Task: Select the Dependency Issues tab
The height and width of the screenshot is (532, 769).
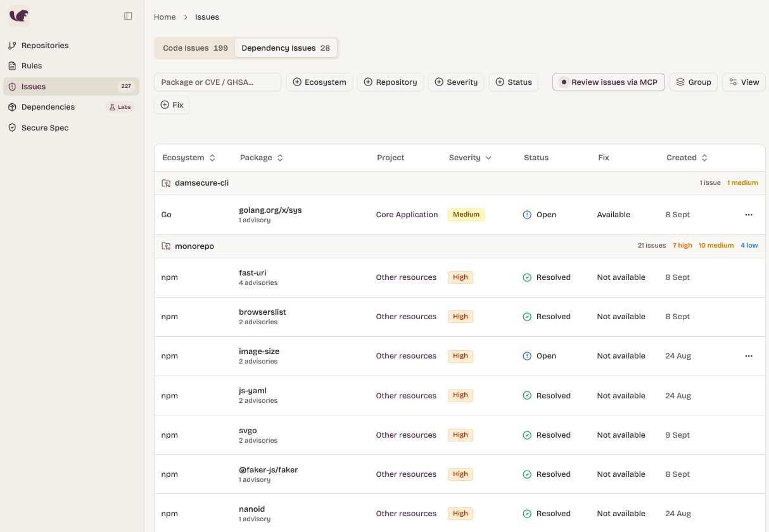Action: pos(286,48)
